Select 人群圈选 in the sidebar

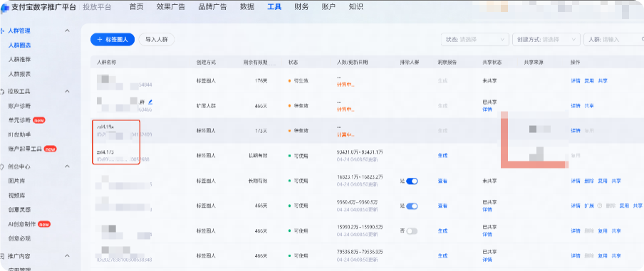point(19,45)
